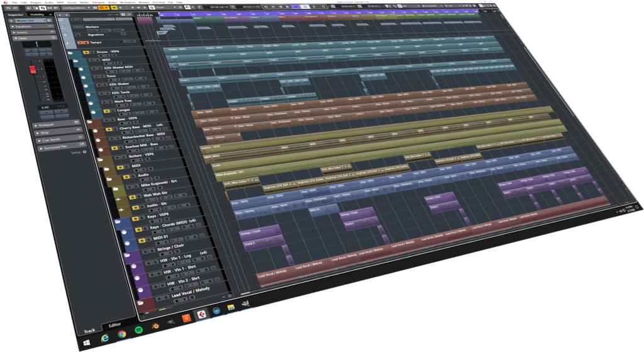Collapse the Fader inspector section

click(34, 38)
